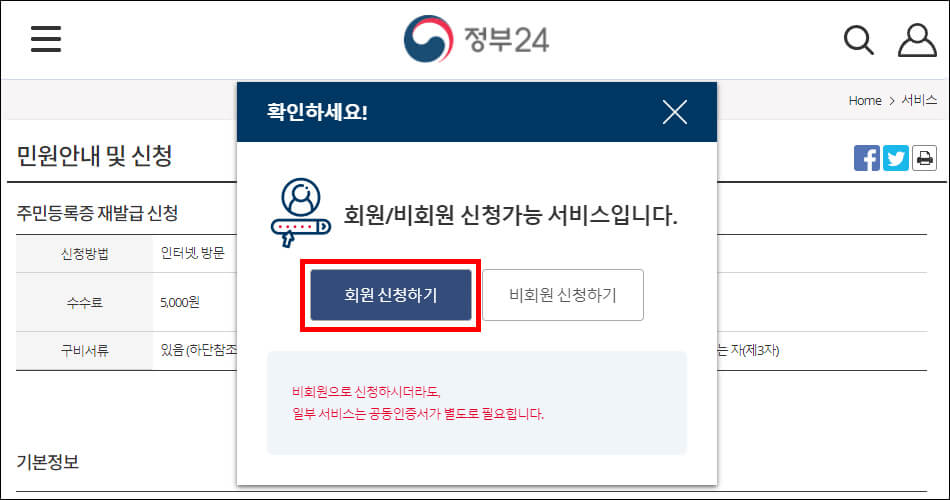Click the 회원 신청하기 button
This screenshot has width=950, height=500.
[x=391, y=295]
